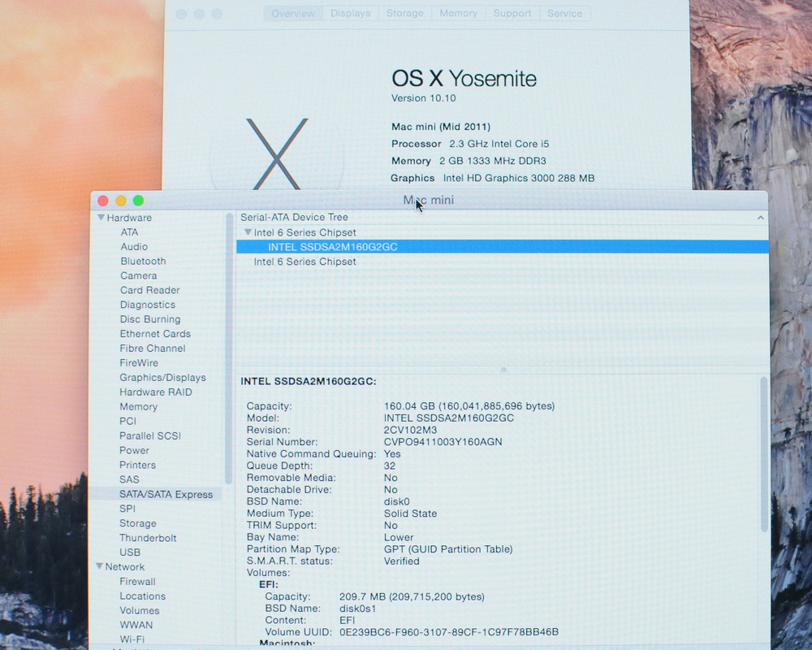Select Fibre Channel in the sidebar

tap(153, 349)
